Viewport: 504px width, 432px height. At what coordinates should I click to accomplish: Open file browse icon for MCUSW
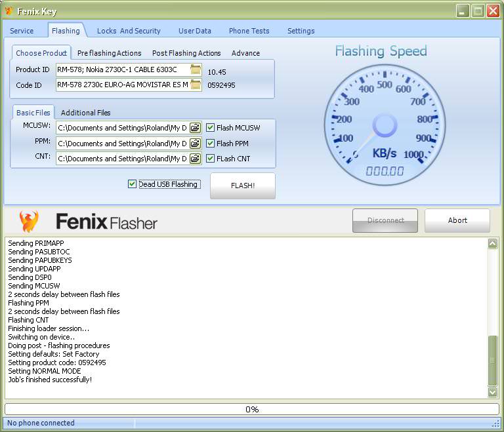tap(195, 128)
